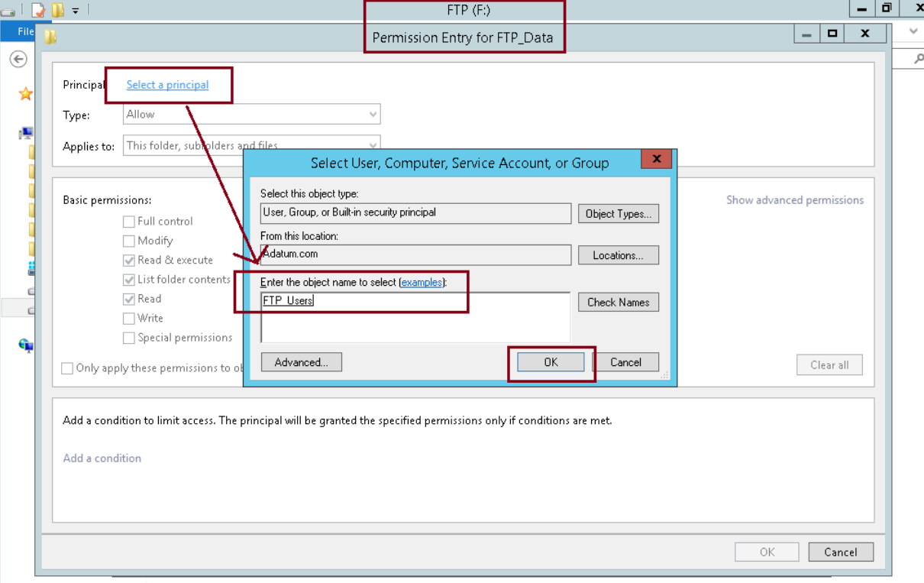Click the Advanced button in Select User dialog
This screenshot has height=583, width=924.
[302, 362]
